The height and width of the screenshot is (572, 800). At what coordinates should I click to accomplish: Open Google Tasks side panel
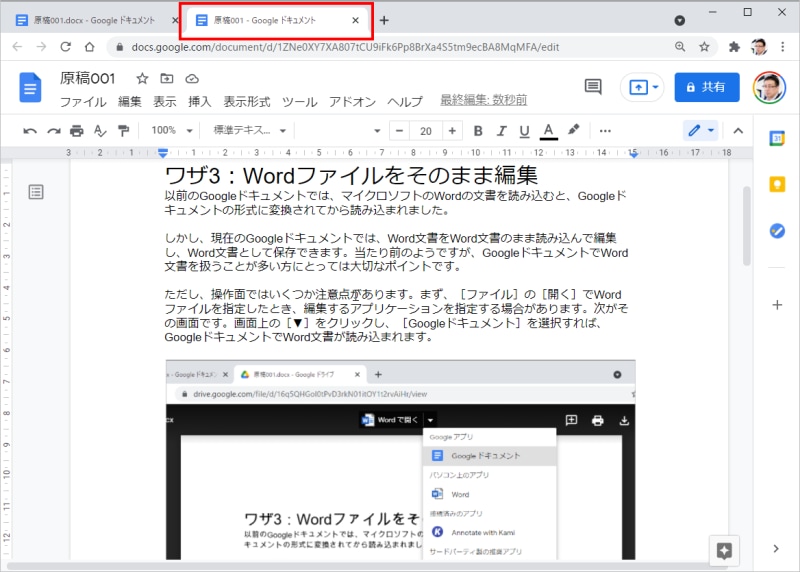tap(777, 231)
